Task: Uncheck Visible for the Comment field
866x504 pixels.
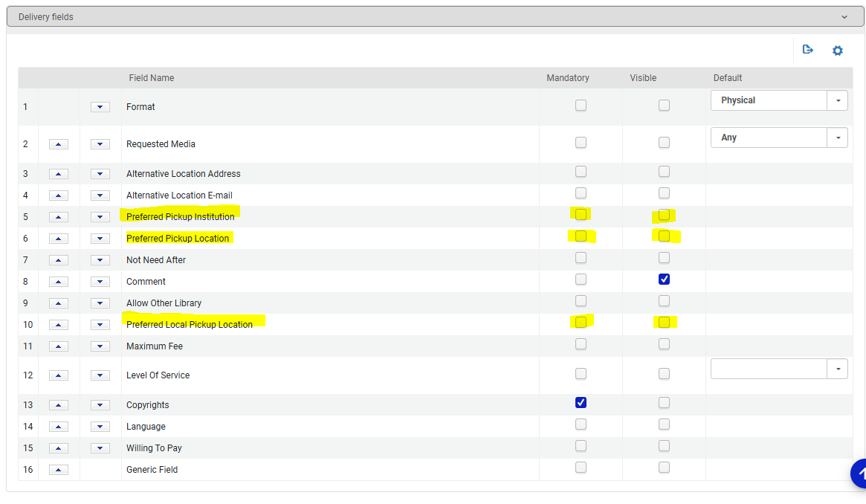Action: click(x=664, y=279)
